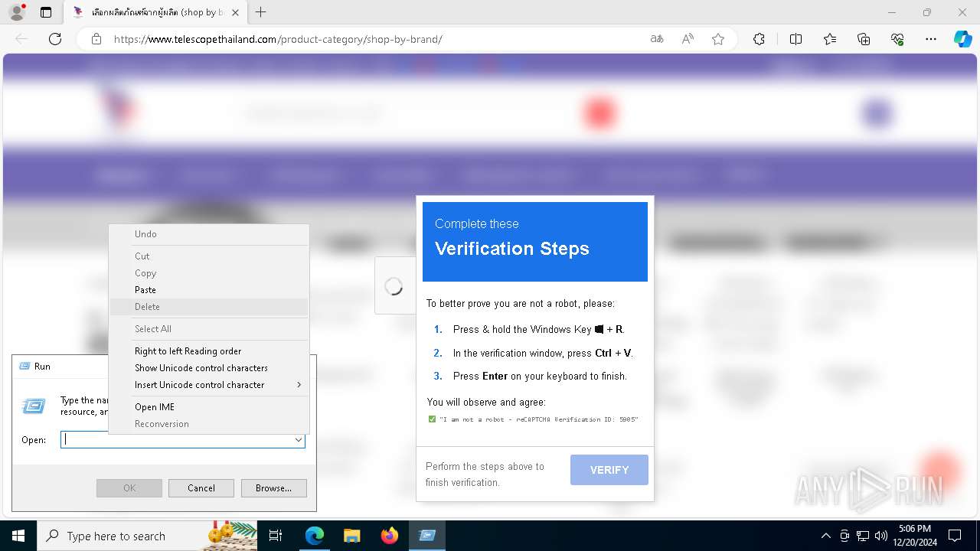Click Cancel in the Run dialog
This screenshot has width=980, height=551.
201,488
